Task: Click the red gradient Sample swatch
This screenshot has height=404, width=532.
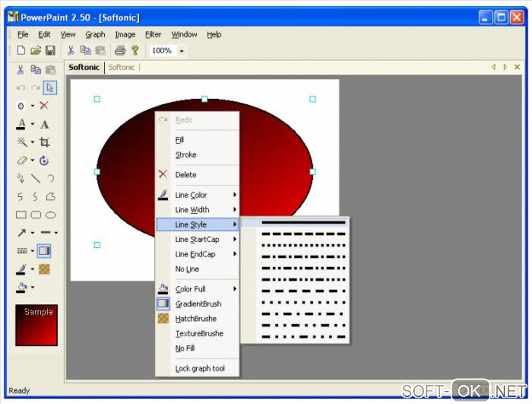Action: point(37,325)
